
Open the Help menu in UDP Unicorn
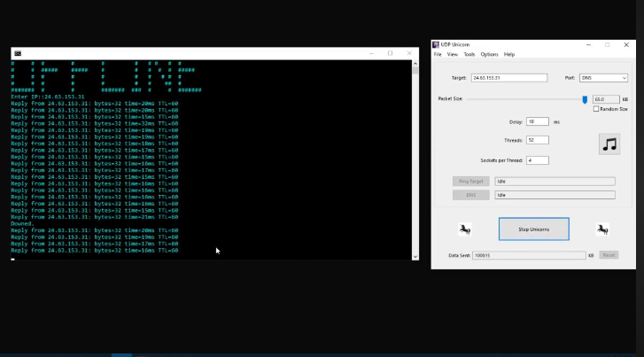tap(509, 54)
